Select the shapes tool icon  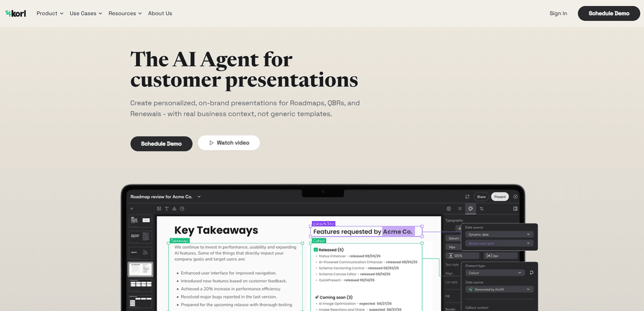[174, 209]
